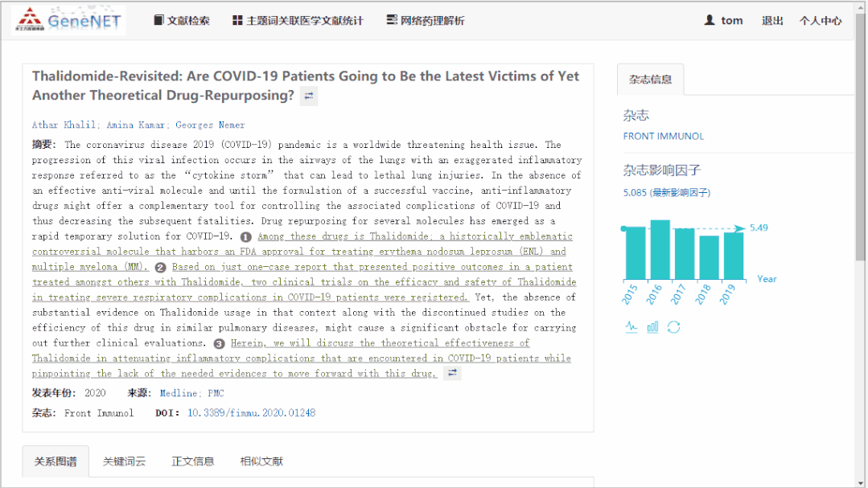The height and width of the screenshot is (488, 868).
Task: Switch to 关键词云 tab
Action: (124, 461)
